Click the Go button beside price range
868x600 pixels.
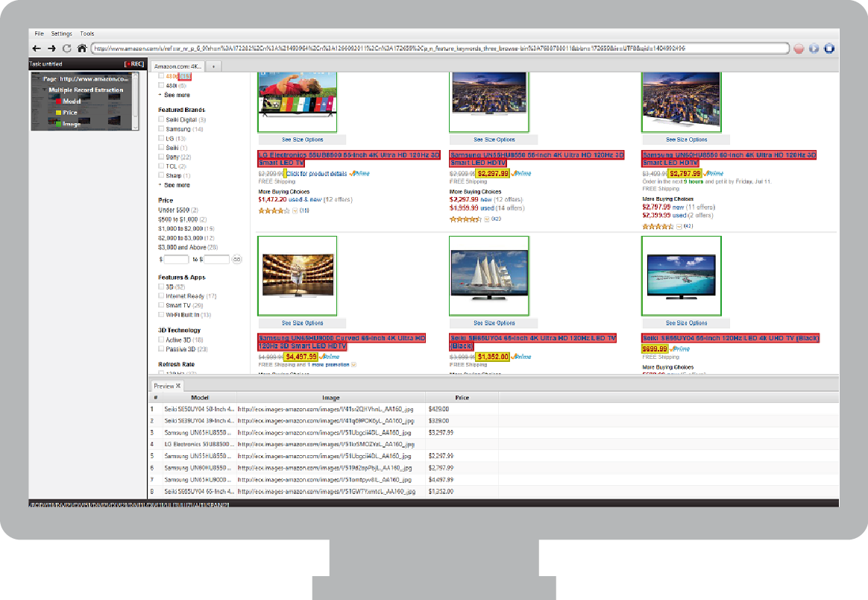237,259
